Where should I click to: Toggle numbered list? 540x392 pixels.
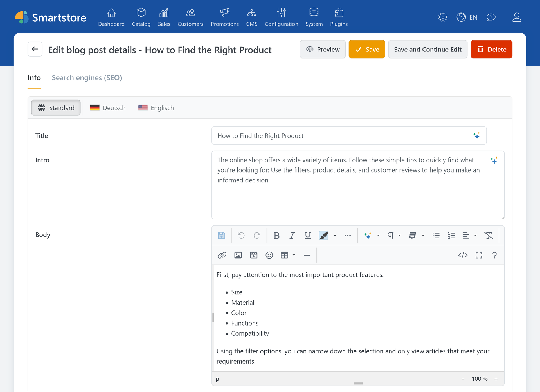pos(451,235)
